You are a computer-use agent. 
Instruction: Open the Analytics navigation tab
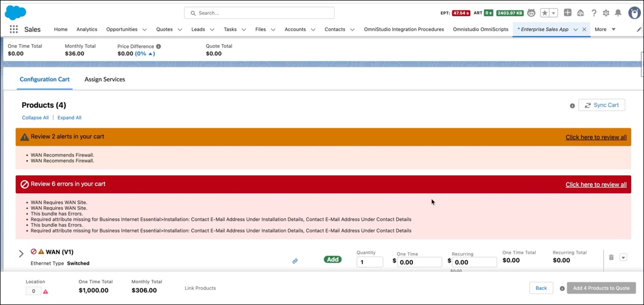tap(87, 29)
